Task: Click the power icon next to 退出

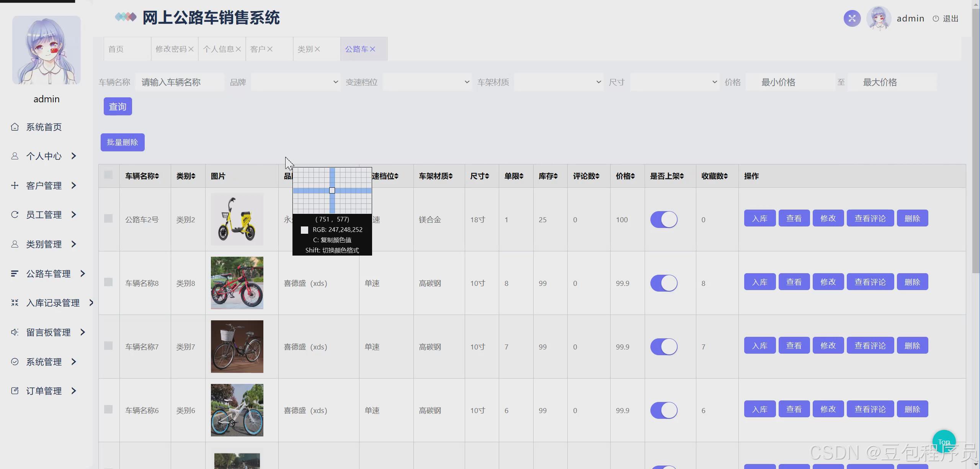Action: 936,18
